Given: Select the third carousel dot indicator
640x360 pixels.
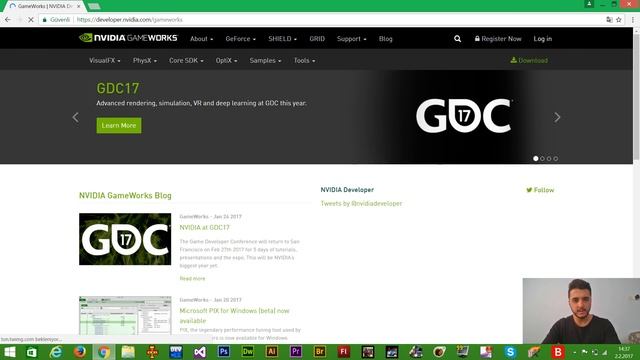Looking at the screenshot, I should pos(549,159).
